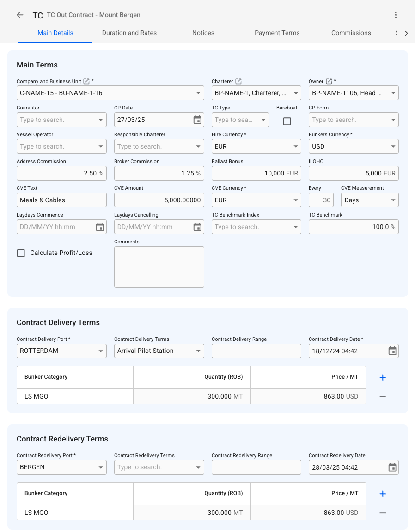The image size is (415, 532).
Task: Enable Calculate Profit/Loss checkbox
Action: 21,253
